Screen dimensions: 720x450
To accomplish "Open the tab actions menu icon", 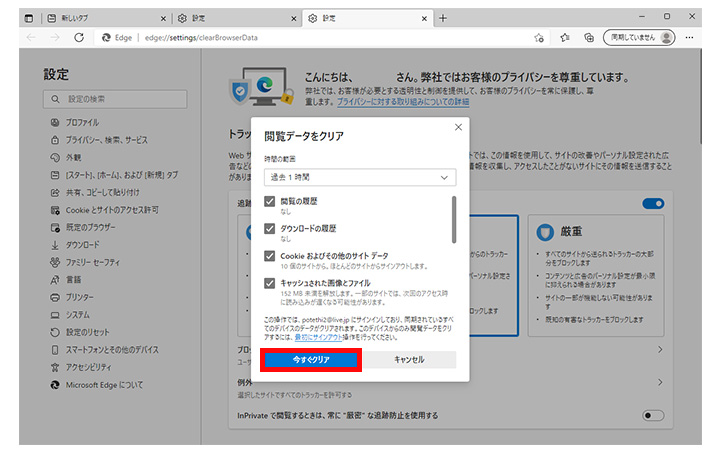I will 29,18.
